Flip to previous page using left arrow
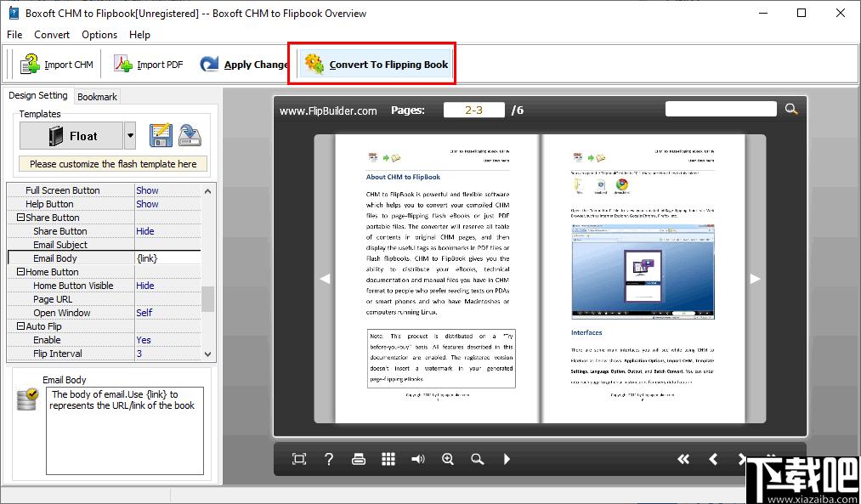Viewport: 861px width, 504px height. [325, 279]
